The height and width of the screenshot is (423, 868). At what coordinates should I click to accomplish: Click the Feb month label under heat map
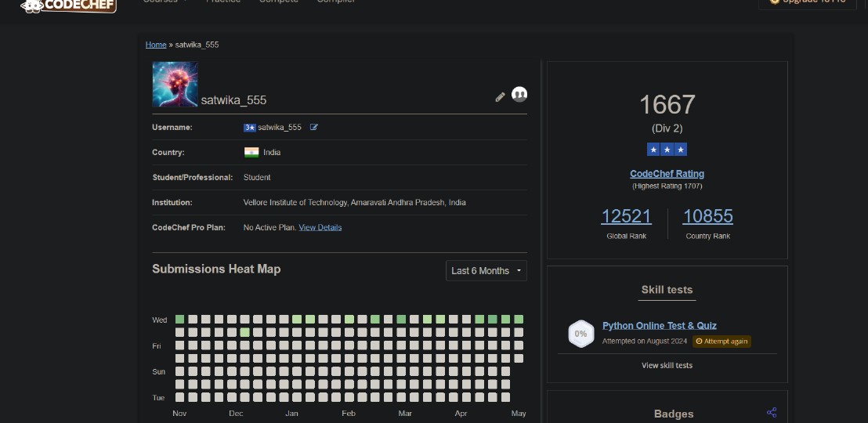click(348, 414)
